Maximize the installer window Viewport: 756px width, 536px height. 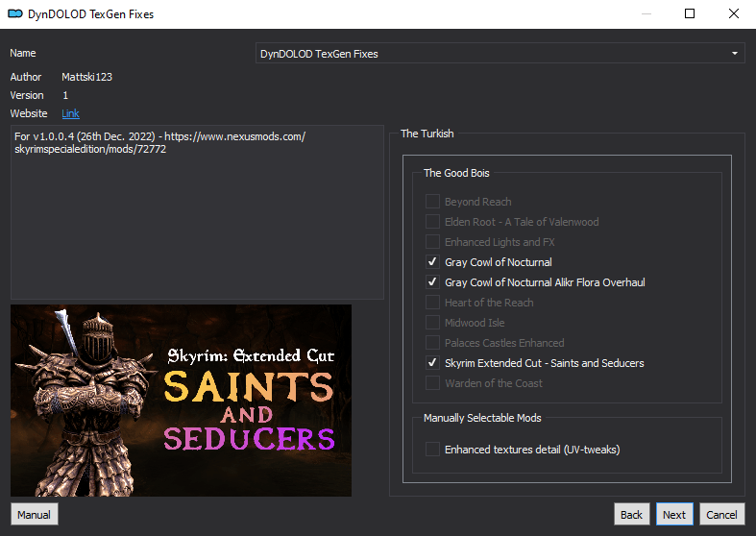[690, 13]
